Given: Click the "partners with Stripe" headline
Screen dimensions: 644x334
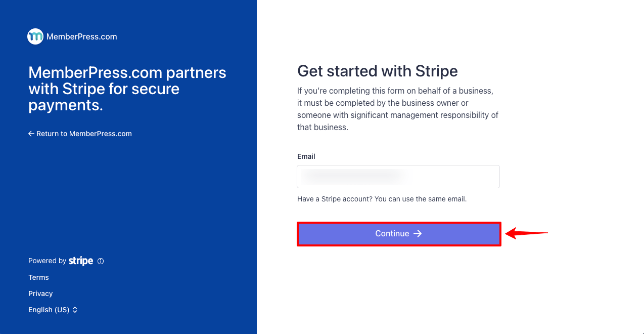Looking at the screenshot, I should coord(127,89).
